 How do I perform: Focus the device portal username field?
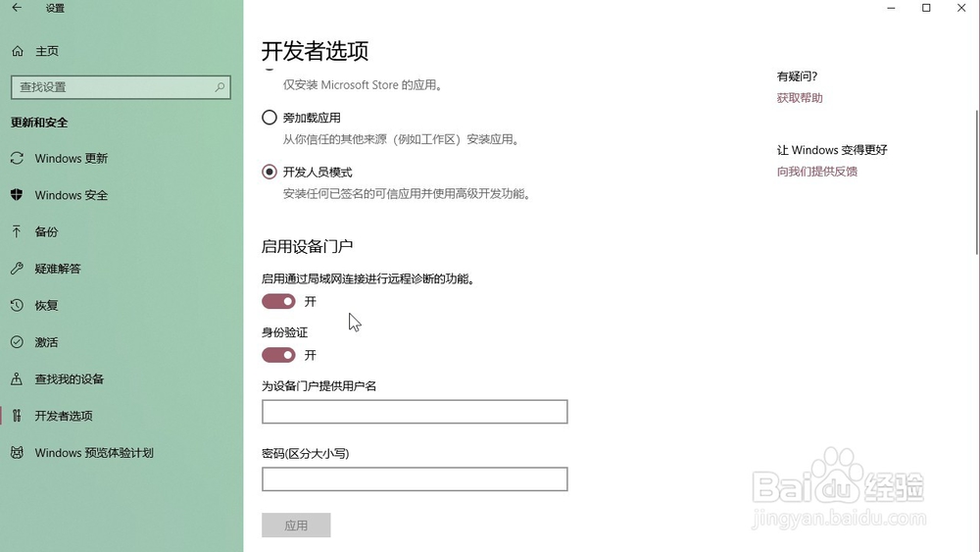(x=415, y=412)
